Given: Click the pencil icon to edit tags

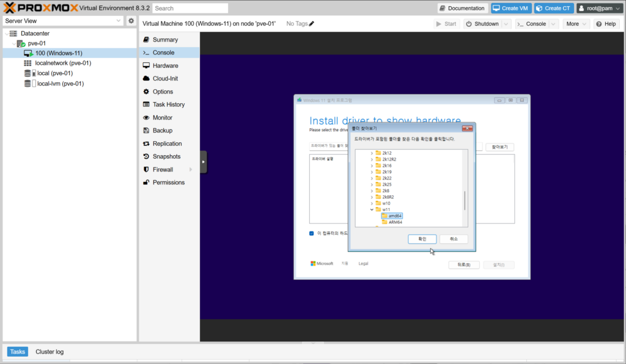Looking at the screenshot, I should pyautogui.click(x=312, y=24).
